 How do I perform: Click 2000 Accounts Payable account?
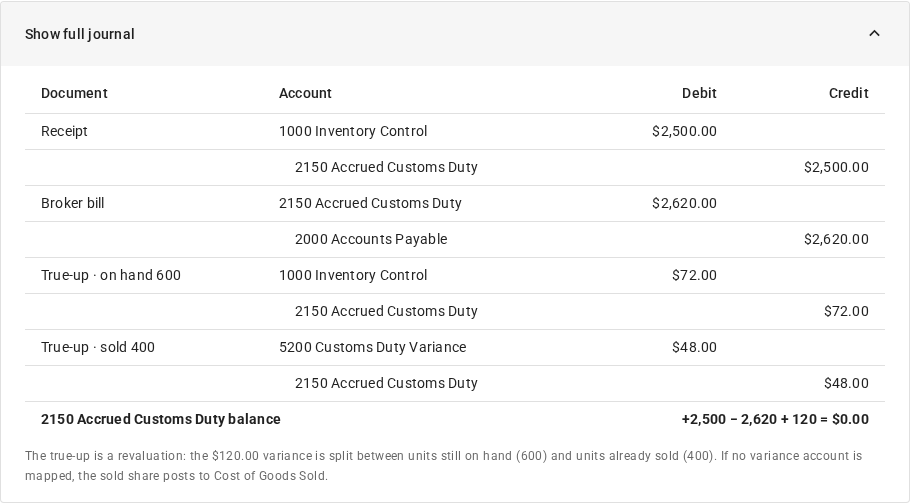(371, 239)
